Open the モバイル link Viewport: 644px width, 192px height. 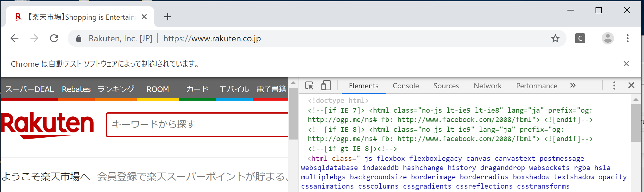(234, 89)
